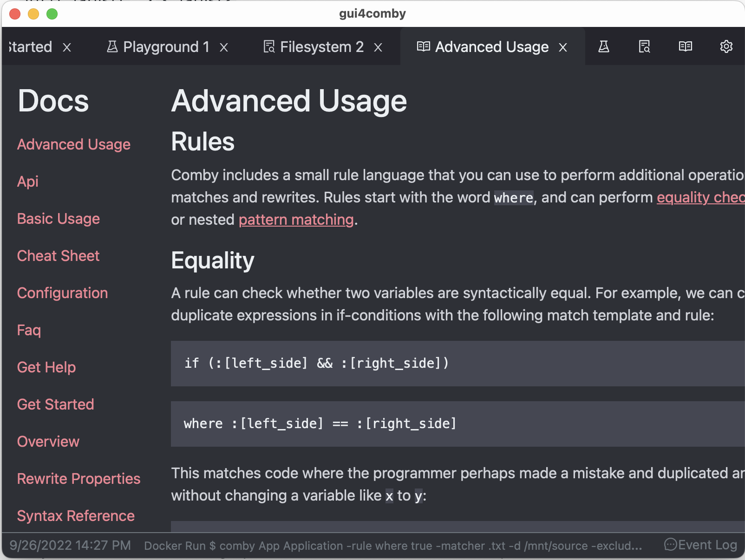Click the 'if (:[left_side] && :[right_side])' code block
Screen dimensions: 745x560
coord(458,364)
